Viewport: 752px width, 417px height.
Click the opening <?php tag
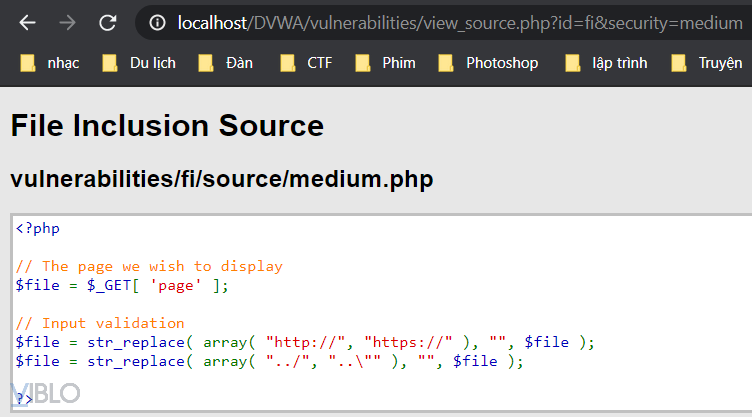(38, 228)
